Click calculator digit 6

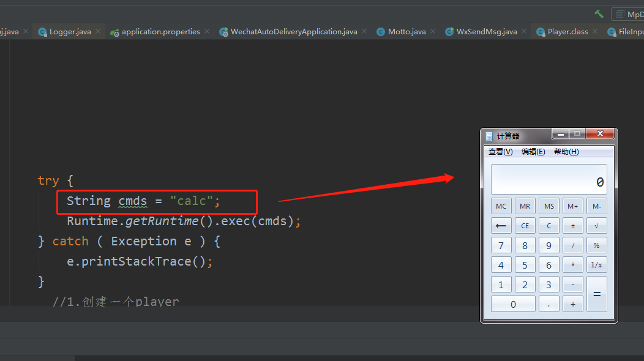[549, 265]
